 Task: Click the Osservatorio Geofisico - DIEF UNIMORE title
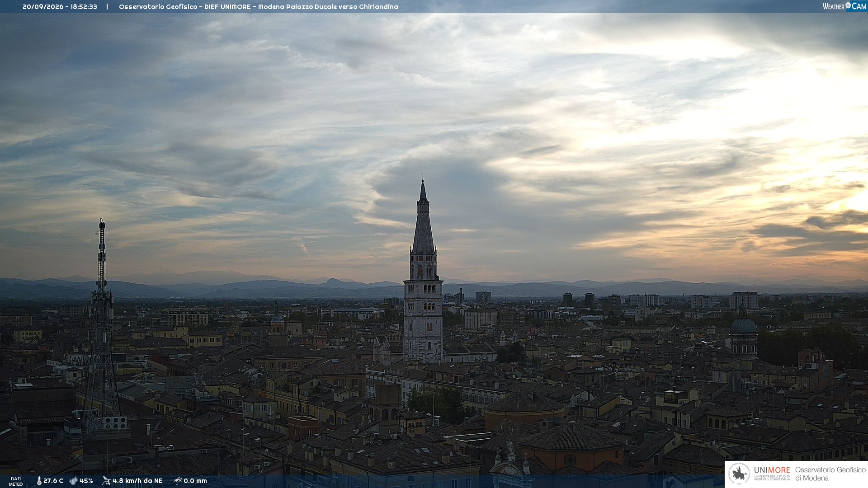coord(184,7)
